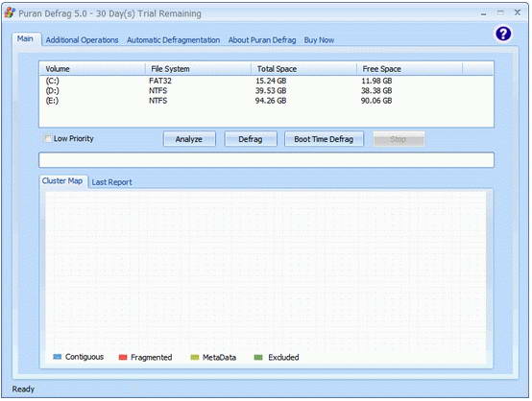Click the FAT32 file system cell
The width and height of the screenshot is (532, 401).
160,81
